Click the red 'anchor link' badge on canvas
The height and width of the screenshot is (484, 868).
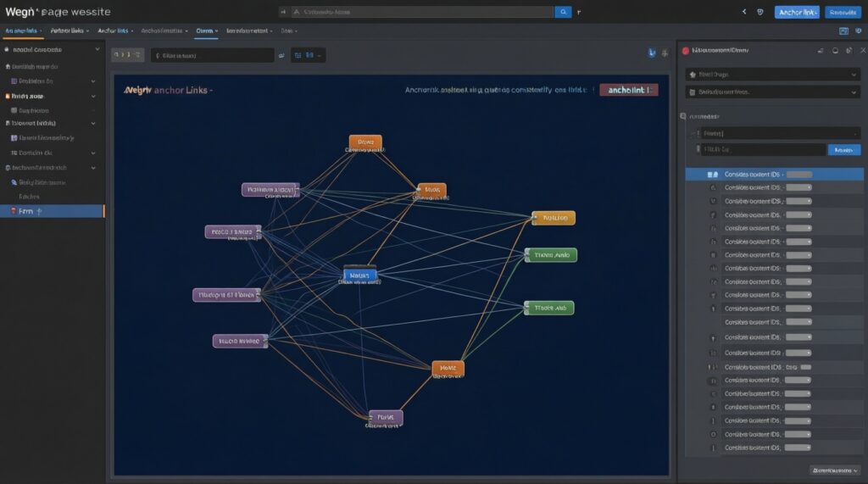628,89
